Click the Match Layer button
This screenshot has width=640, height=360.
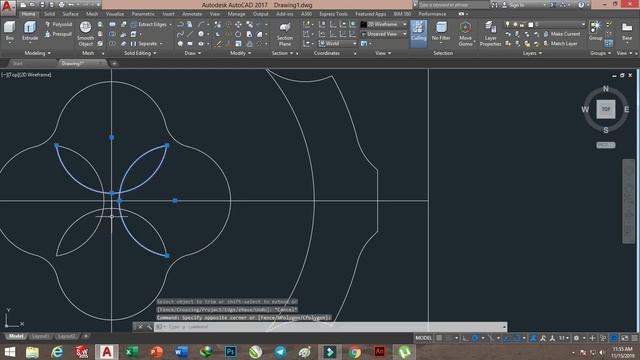click(x=560, y=43)
